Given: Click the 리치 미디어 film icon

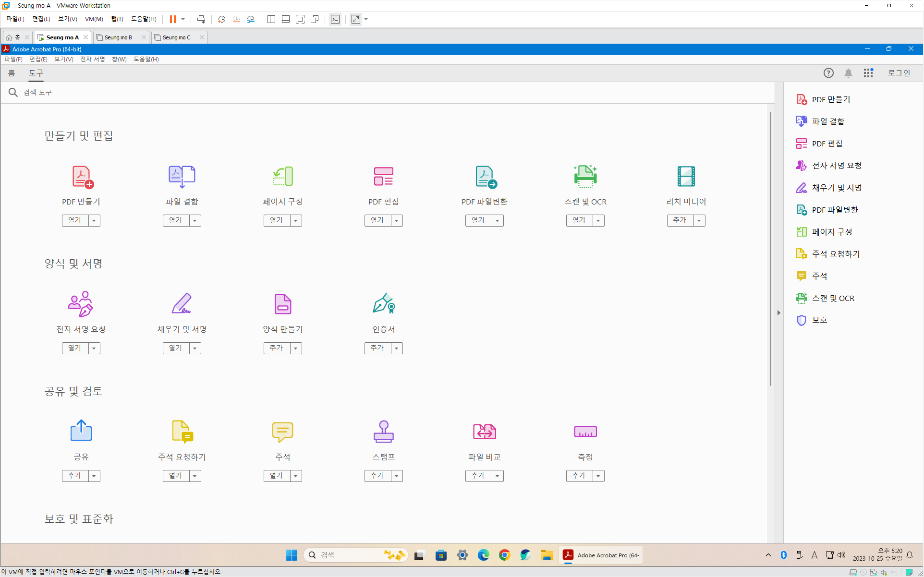Looking at the screenshot, I should tap(686, 177).
